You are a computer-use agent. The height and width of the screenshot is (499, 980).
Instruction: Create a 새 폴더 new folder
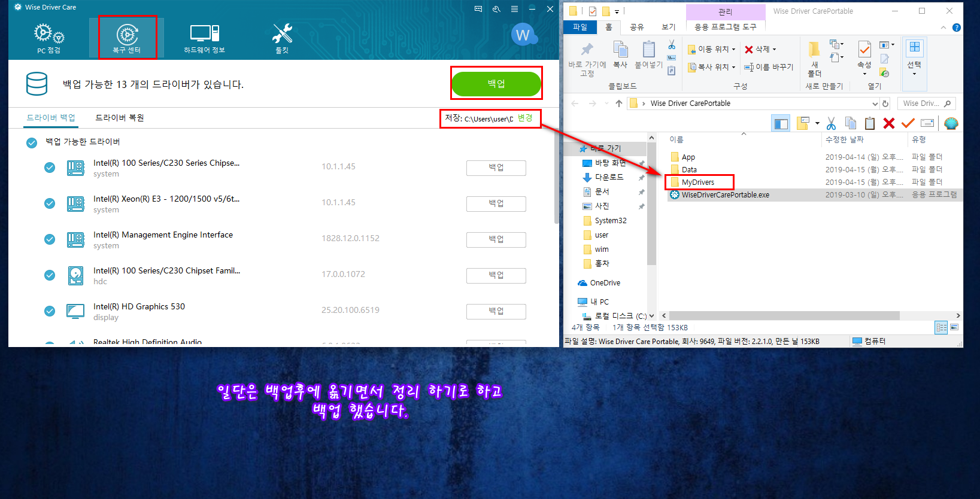[814, 59]
